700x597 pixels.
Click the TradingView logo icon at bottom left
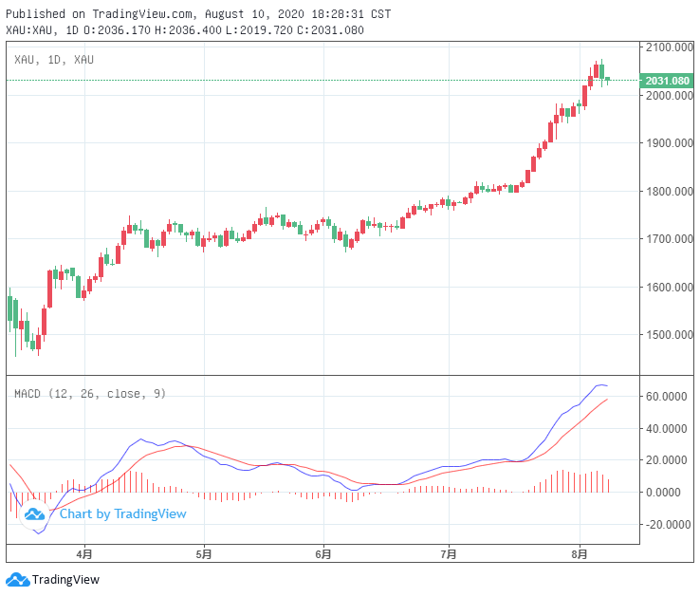pyautogui.click(x=17, y=579)
